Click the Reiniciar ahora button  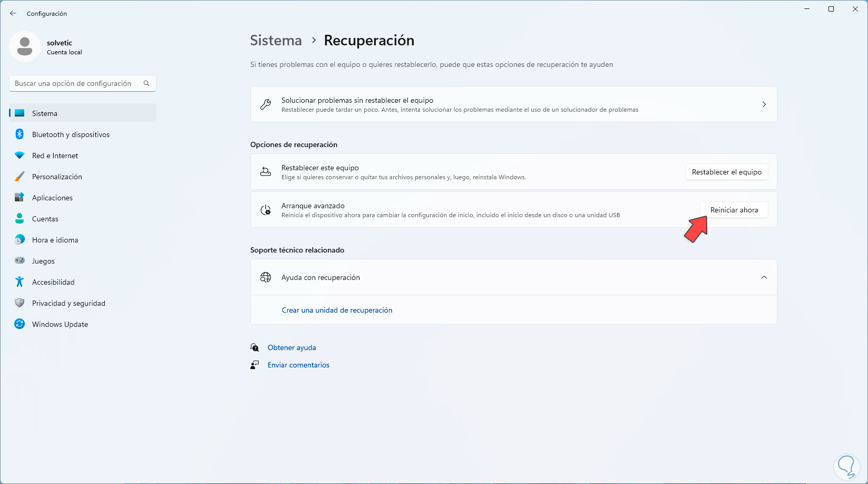(x=734, y=210)
